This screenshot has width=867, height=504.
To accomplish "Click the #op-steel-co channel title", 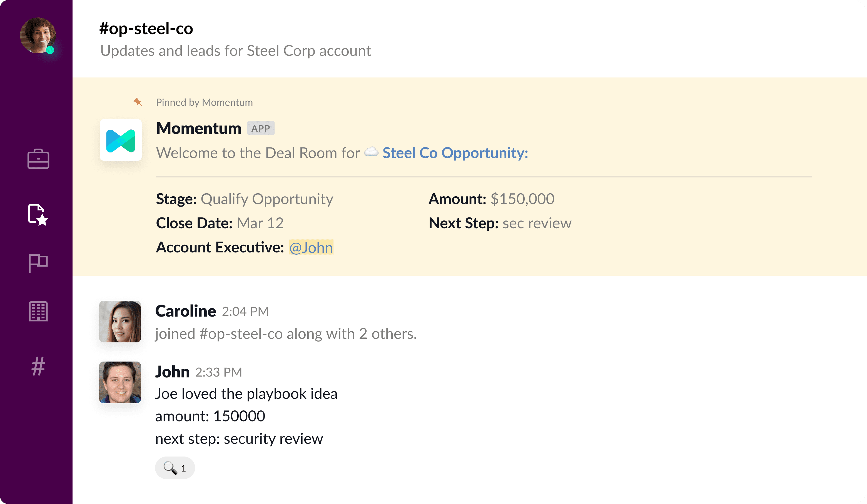I will coord(146,28).
